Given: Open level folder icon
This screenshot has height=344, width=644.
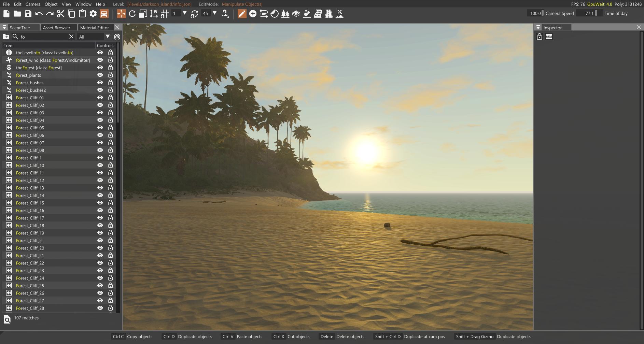Looking at the screenshot, I should (x=17, y=14).
